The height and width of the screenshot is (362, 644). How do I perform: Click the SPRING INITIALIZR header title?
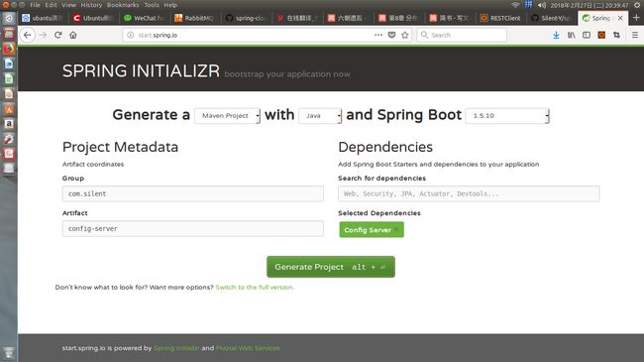(141, 71)
